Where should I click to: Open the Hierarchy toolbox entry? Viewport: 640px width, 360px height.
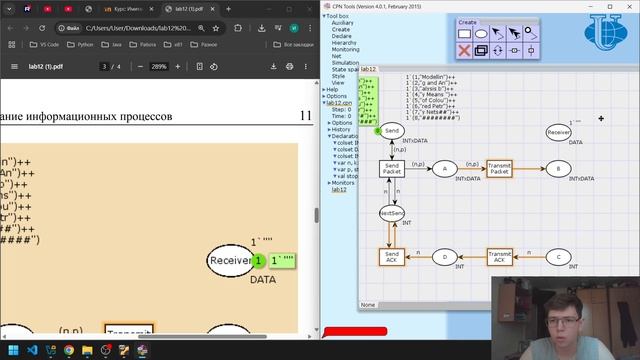coord(344,43)
